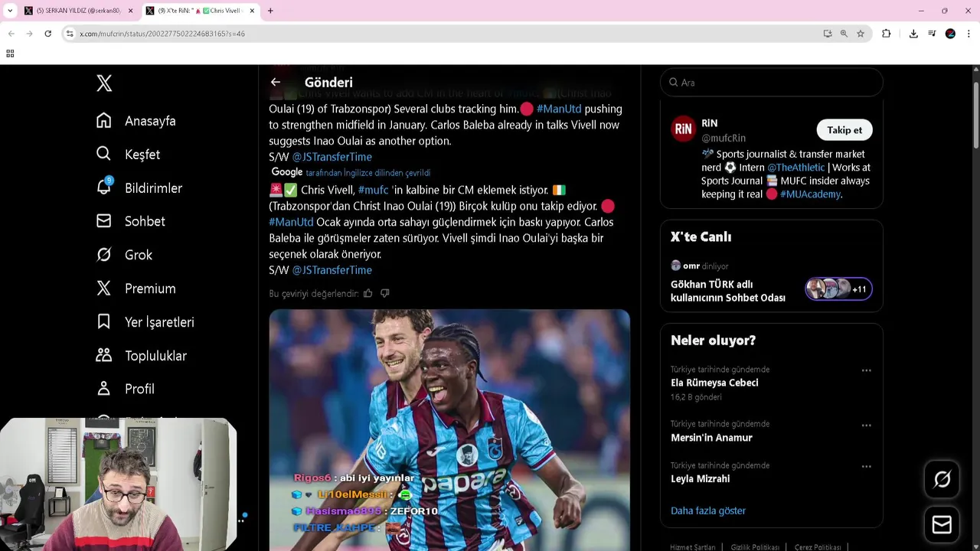Click the X logo in sidebar
Screen dimensions: 980x551
tap(104, 83)
